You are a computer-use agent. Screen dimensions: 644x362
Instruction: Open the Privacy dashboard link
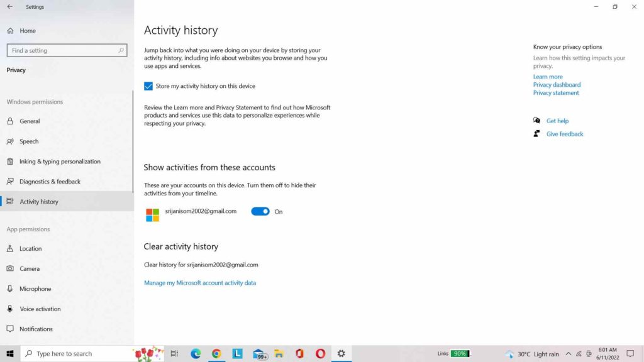557,84
